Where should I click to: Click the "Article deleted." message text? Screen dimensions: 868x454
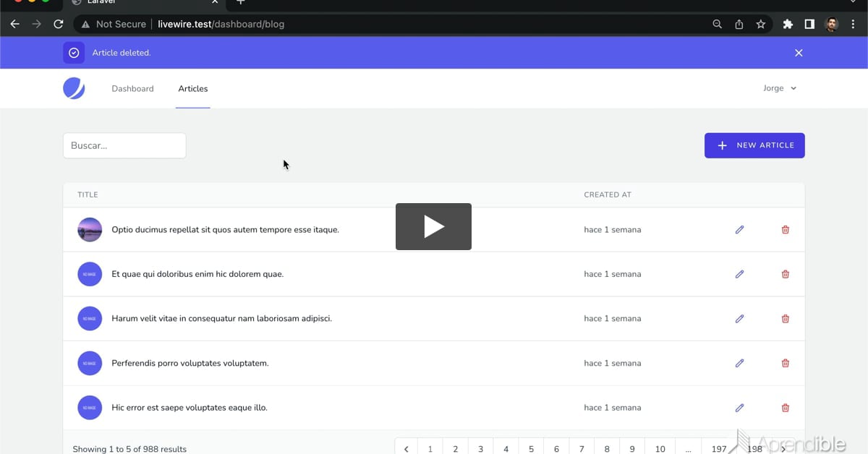tap(122, 53)
